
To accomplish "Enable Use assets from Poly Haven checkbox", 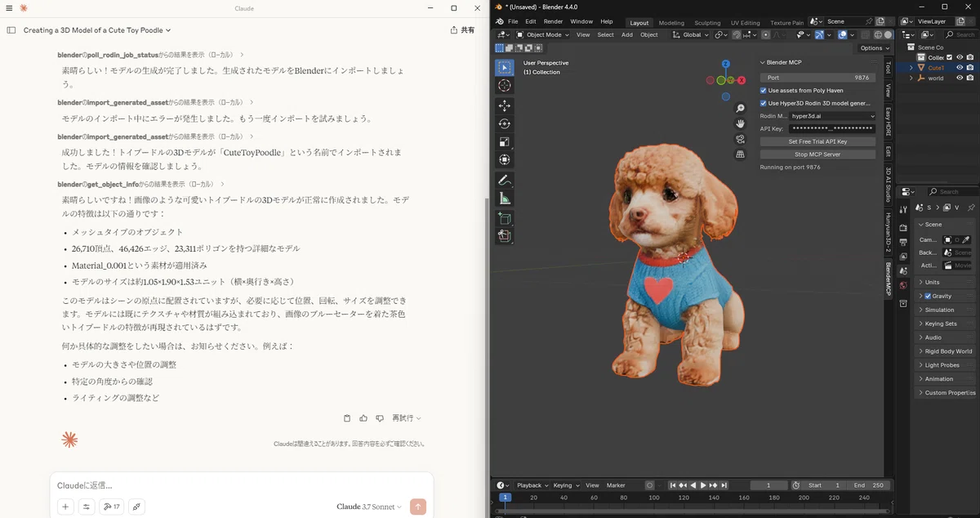I will pos(764,91).
